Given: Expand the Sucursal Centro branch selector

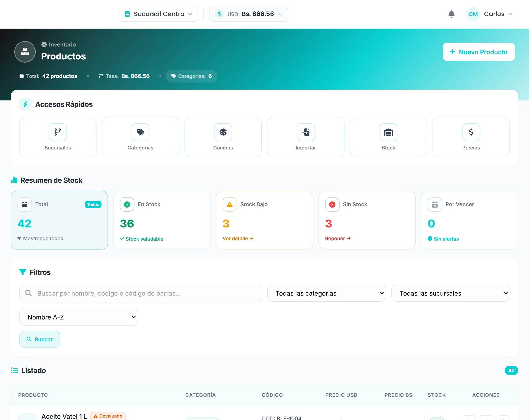Looking at the screenshot, I should pos(158,14).
